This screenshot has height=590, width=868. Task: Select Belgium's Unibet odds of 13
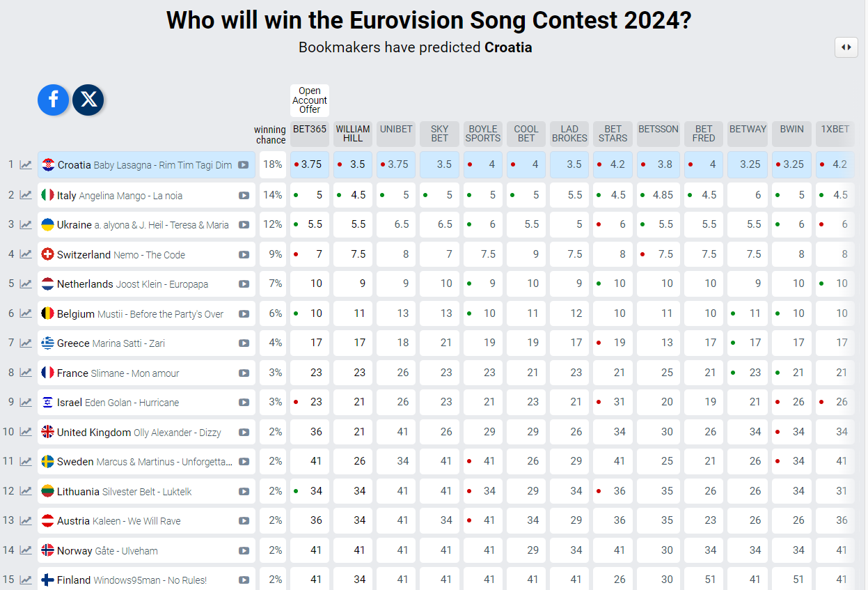coord(396,313)
